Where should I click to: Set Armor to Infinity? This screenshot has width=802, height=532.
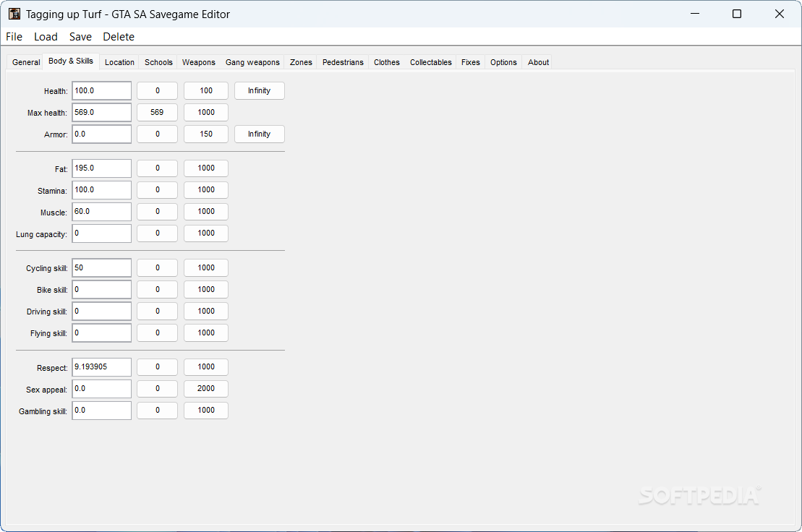click(x=260, y=134)
